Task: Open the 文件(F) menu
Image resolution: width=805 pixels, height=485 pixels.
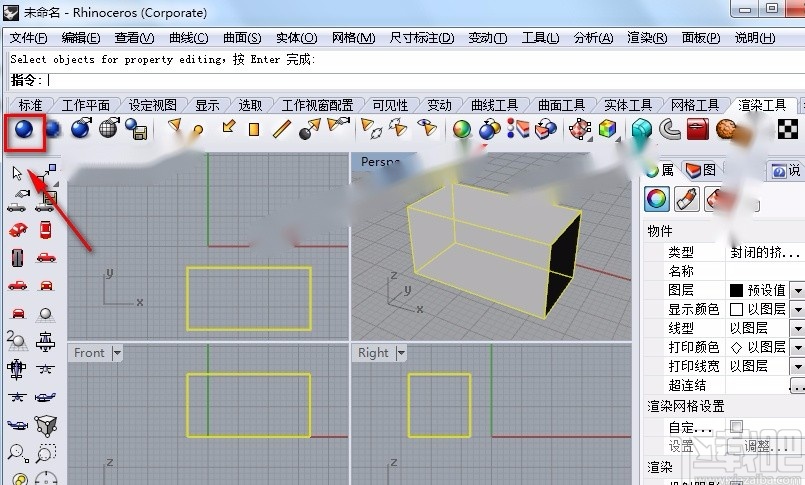Action: pos(29,38)
